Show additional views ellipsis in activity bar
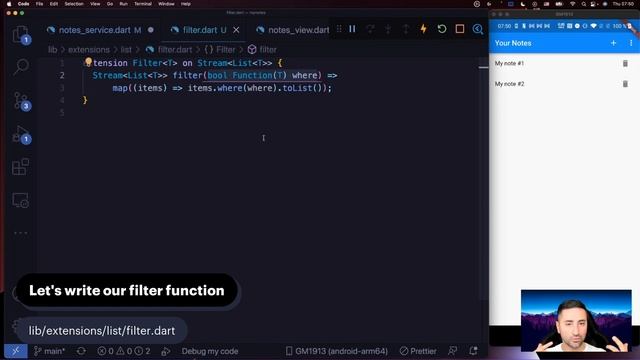Viewport: 640px width, 360px height. click(20, 233)
